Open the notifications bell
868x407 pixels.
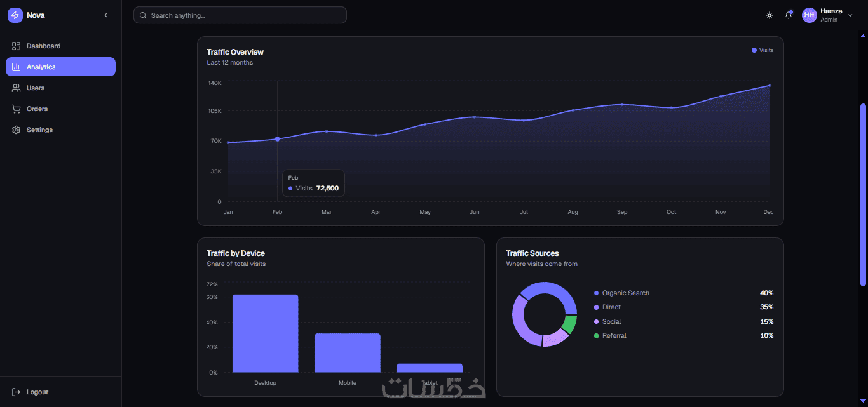pyautogui.click(x=789, y=15)
